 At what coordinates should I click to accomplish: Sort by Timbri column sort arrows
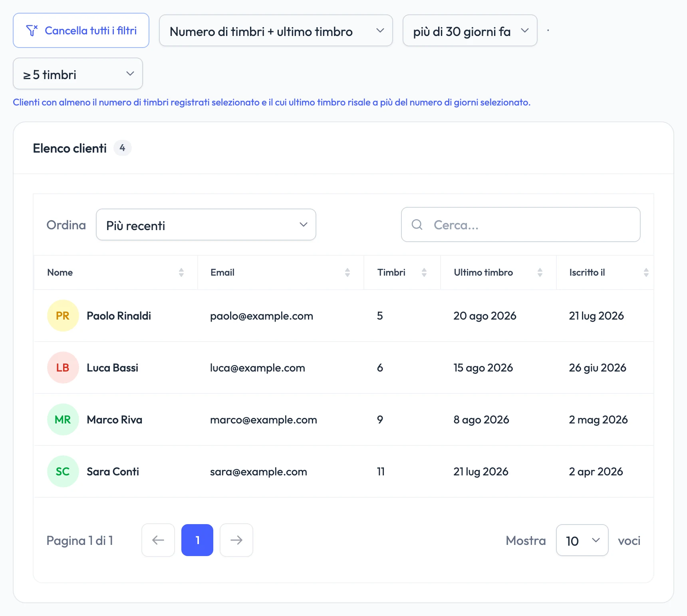coord(424,272)
